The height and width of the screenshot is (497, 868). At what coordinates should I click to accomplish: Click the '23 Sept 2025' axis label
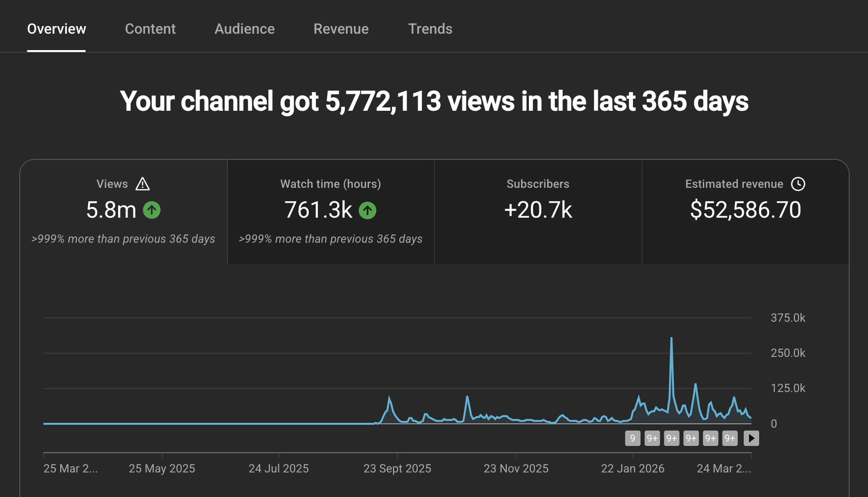(x=397, y=469)
